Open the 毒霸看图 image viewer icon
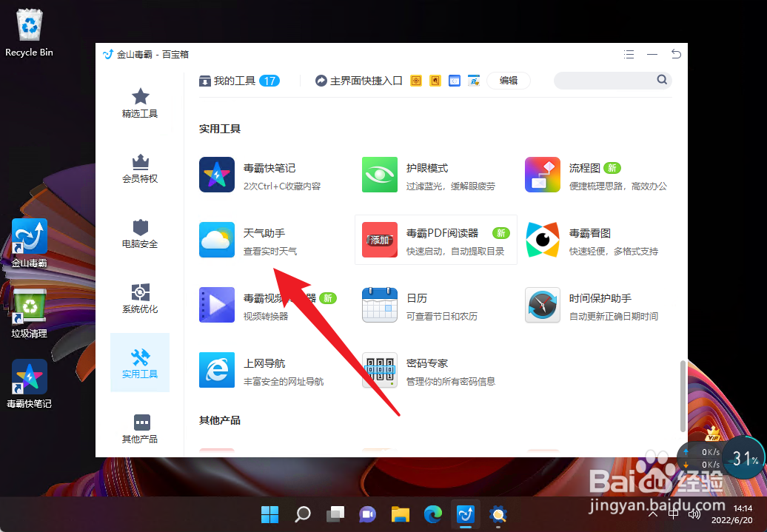 543,240
